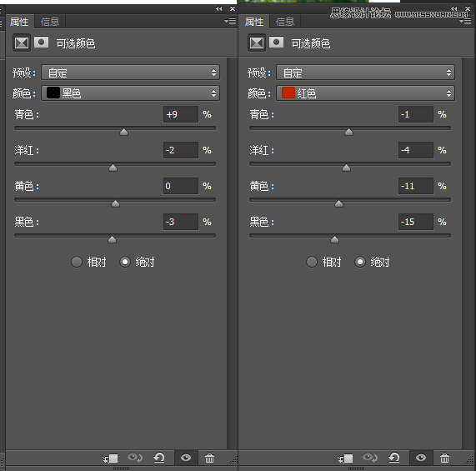Delete adjustment layer via right panel trash icon
The width and height of the screenshot is (476, 471).
[x=444, y=458]
